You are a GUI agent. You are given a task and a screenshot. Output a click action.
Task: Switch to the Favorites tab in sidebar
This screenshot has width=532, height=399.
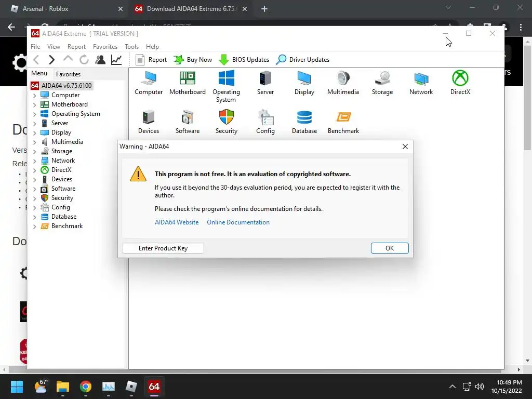(68, 74)
